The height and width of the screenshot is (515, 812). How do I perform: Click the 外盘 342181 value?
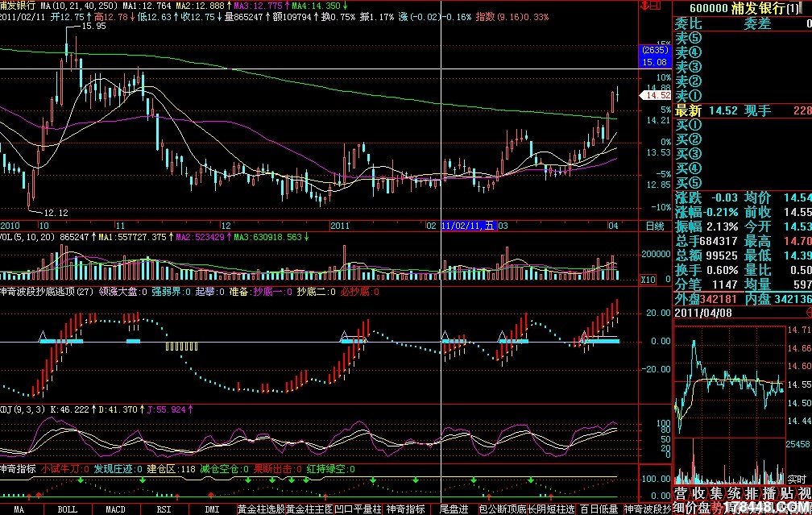coord(719,299)
